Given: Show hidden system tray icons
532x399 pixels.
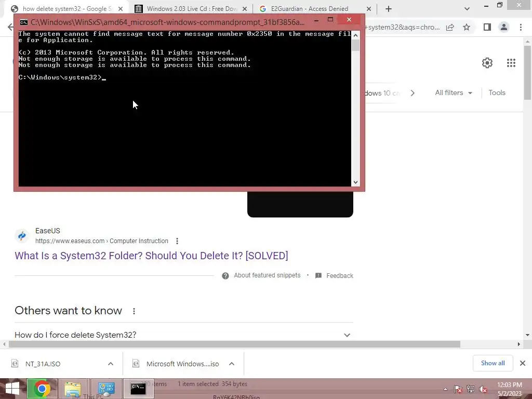Looking at the screenshot, I should pos(445,389).
